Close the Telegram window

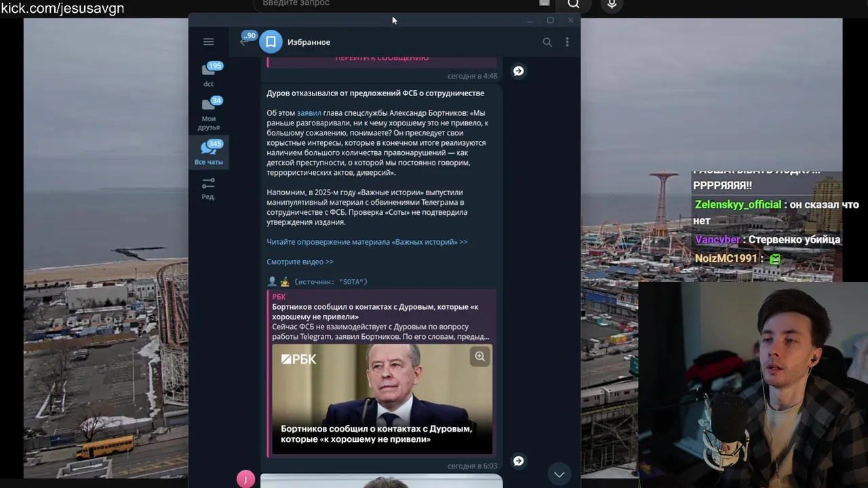[x=570, y=20]
